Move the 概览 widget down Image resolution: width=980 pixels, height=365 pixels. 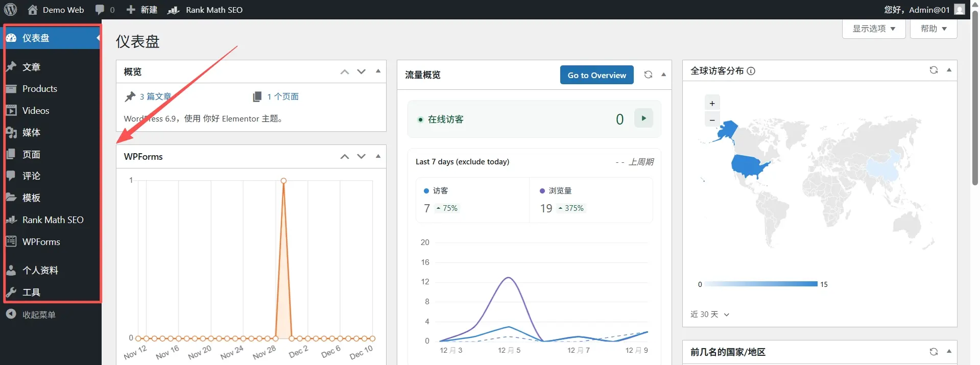(x=362, y=72)
